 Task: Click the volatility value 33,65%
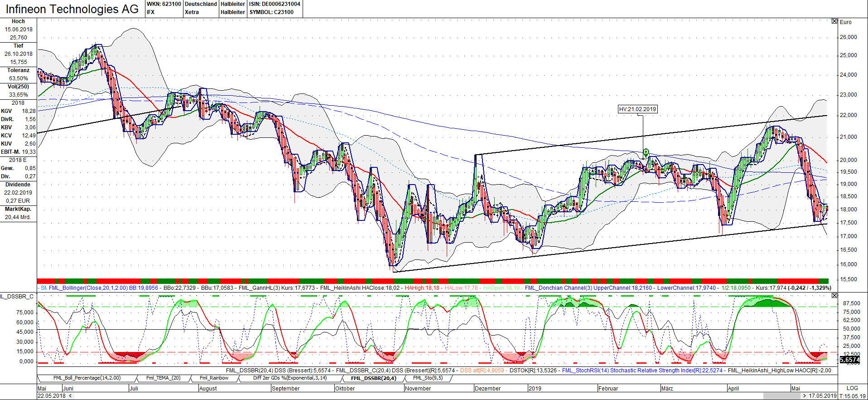pos(19,95)
